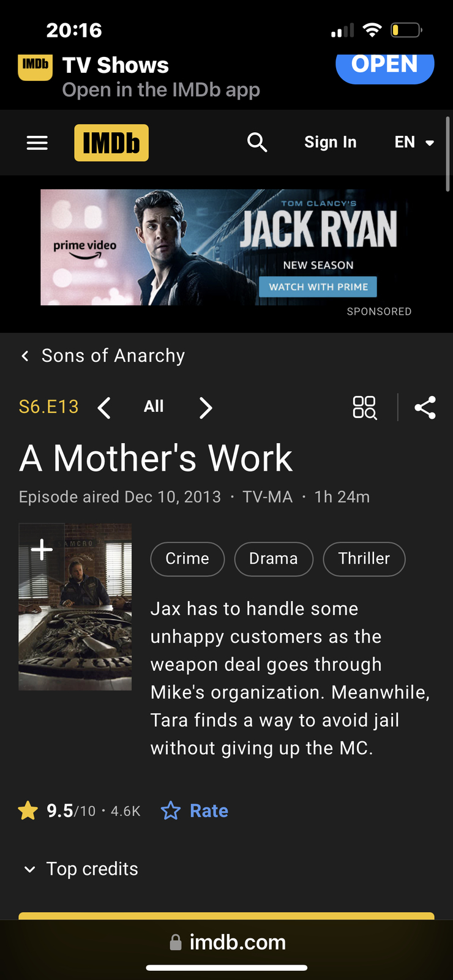Tap the Sign In button
Image resolution: width=453 pixels, height=980 pixels.
pyautogui.click(x=331, y=143)
